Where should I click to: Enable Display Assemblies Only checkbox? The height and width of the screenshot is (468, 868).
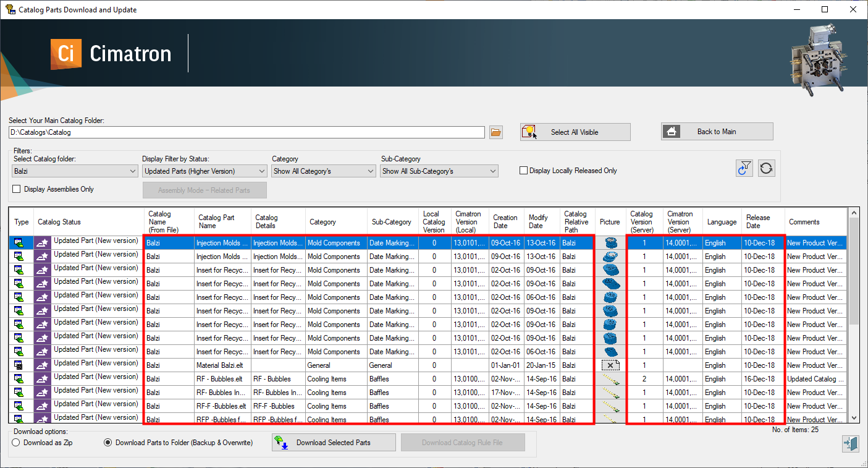point(17,189)
